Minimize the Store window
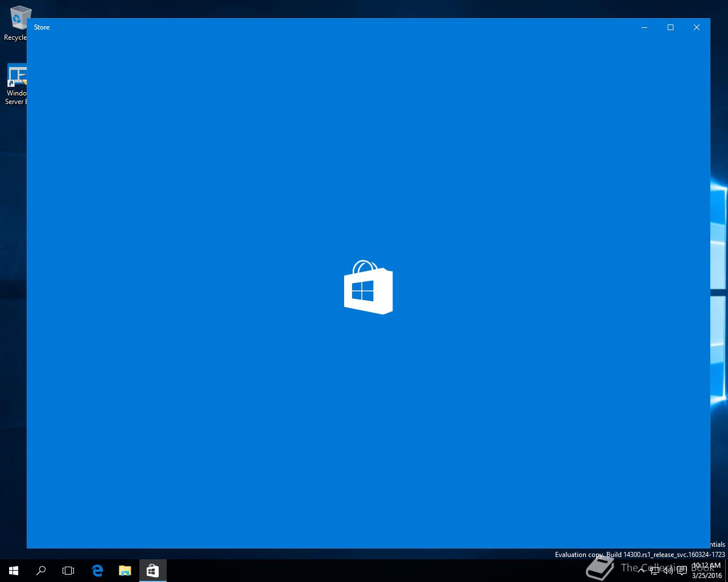 click(x=644, y=27)
